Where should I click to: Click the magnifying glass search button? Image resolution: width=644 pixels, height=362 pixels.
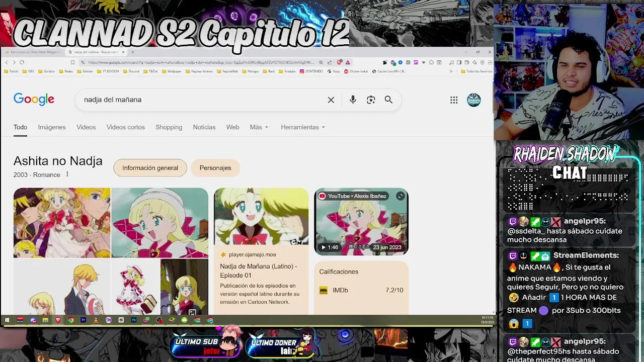pos(388,100)
